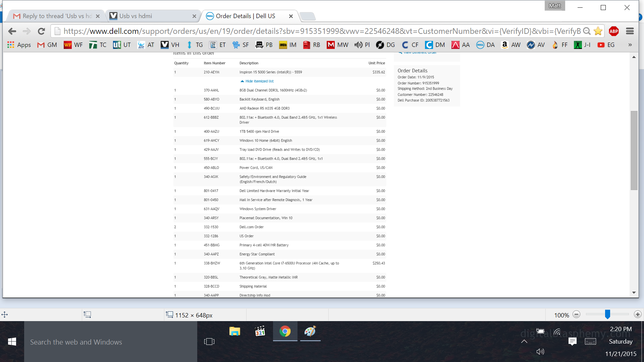Screen dimensions: 644x362
Task: Open the RB bookmark
Action: tap(311, 45)
